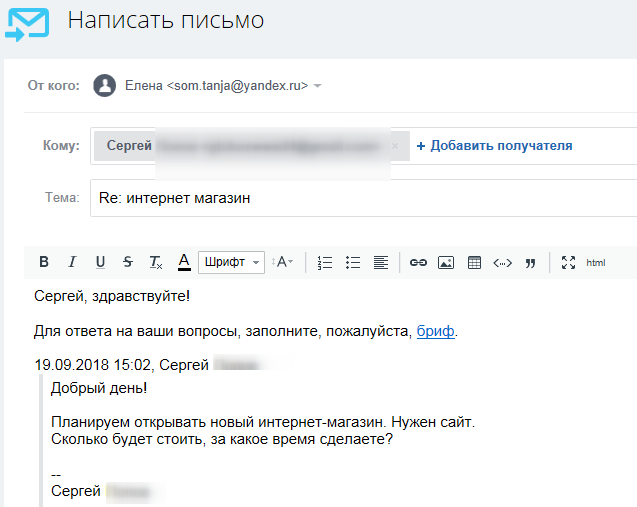Select the Сергей recipient chip
The height and width of the screenshot is (507, 637).
click(x=251, y=146)
